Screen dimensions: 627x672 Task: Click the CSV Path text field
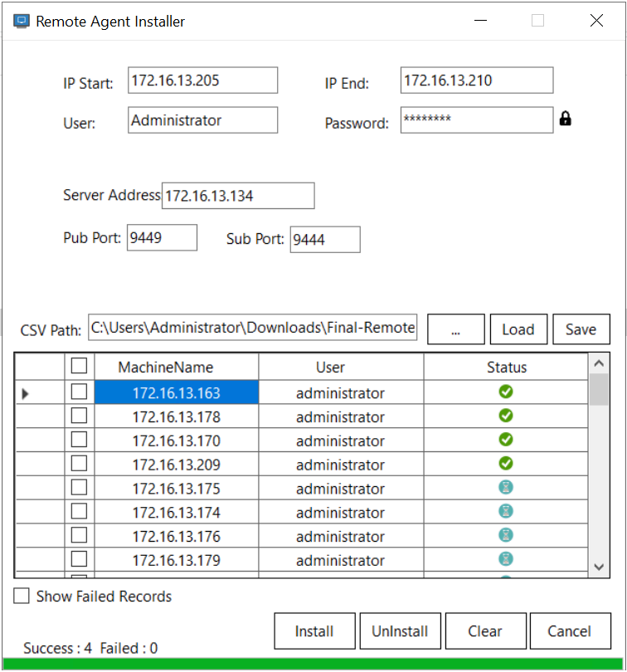coord(252,328)
